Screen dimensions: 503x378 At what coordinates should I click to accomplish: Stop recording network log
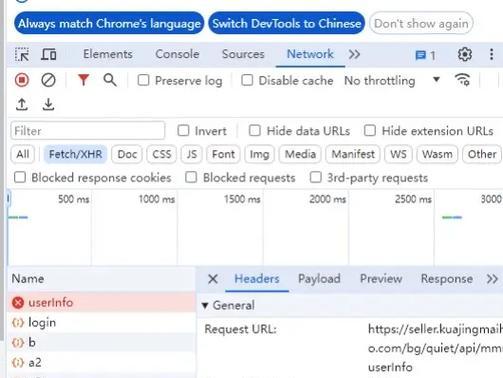(x=22, y=80)
